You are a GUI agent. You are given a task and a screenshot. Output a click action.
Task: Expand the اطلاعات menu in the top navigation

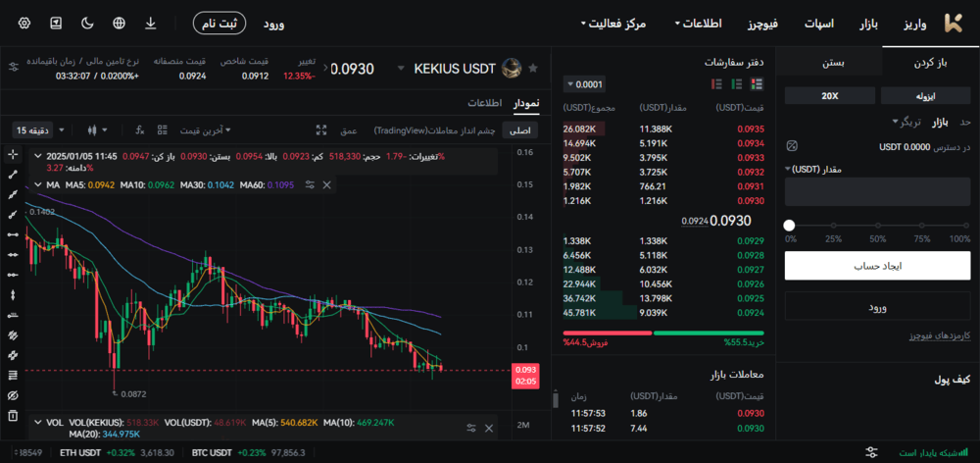(x=698, y=24)
